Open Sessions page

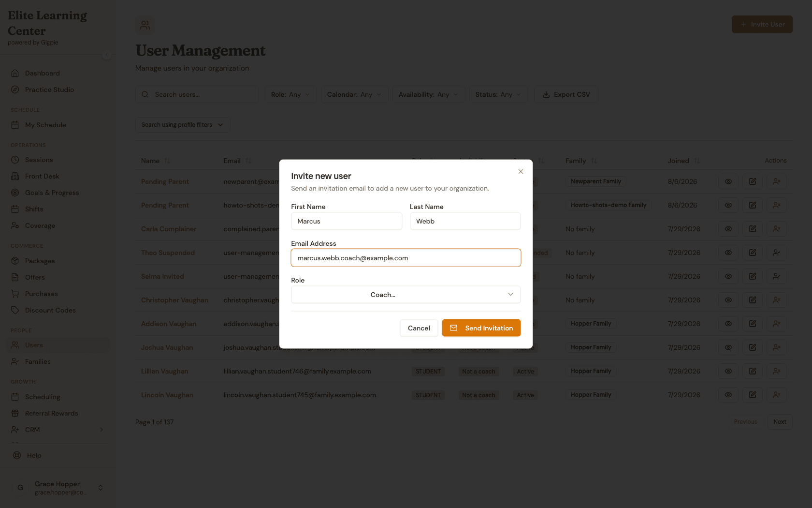(39, 160)
